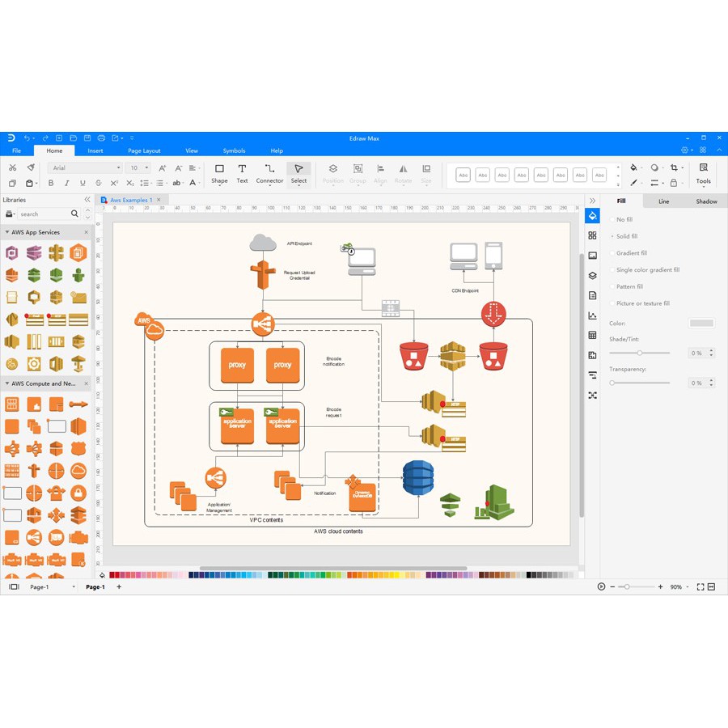This screenshot has height=728, width=728.
Task: Select the Gradient fill radio option
Action: [629, 253]
